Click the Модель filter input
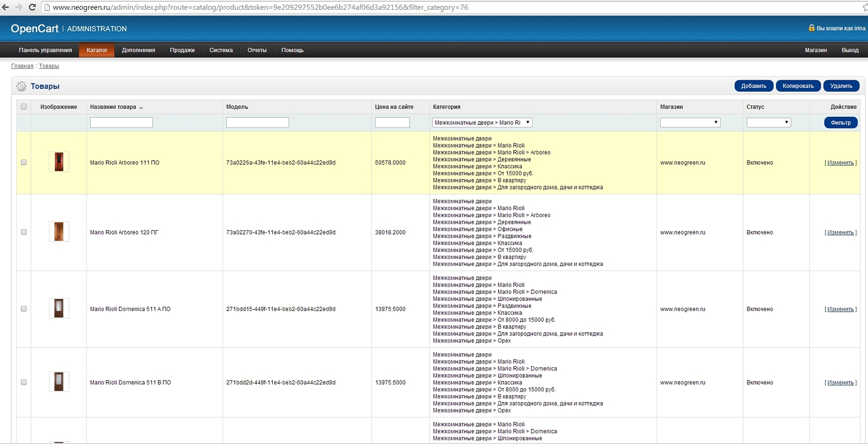The width and height of the screenshot is (868, 444). pyautogui.click(x=258, y=123)
